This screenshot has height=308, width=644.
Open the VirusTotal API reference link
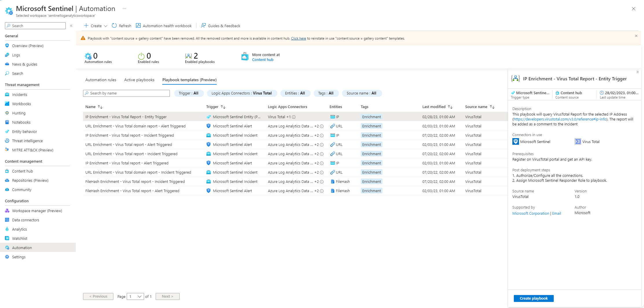coord(560,119)
